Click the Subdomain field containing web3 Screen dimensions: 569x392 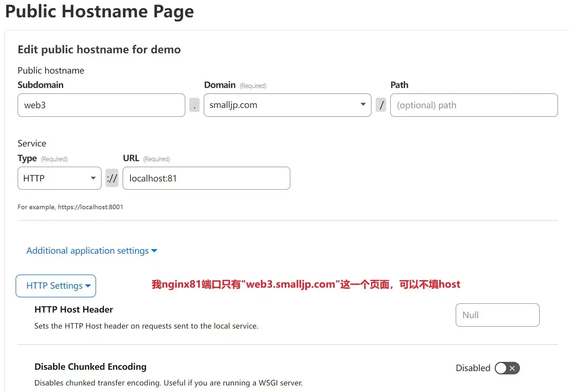tap(101, 105)
